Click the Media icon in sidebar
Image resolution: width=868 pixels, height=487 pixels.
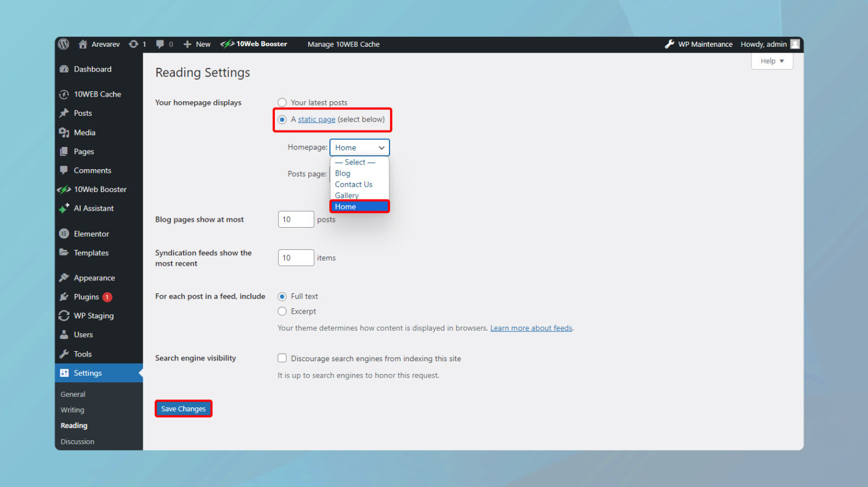(64, 132)
